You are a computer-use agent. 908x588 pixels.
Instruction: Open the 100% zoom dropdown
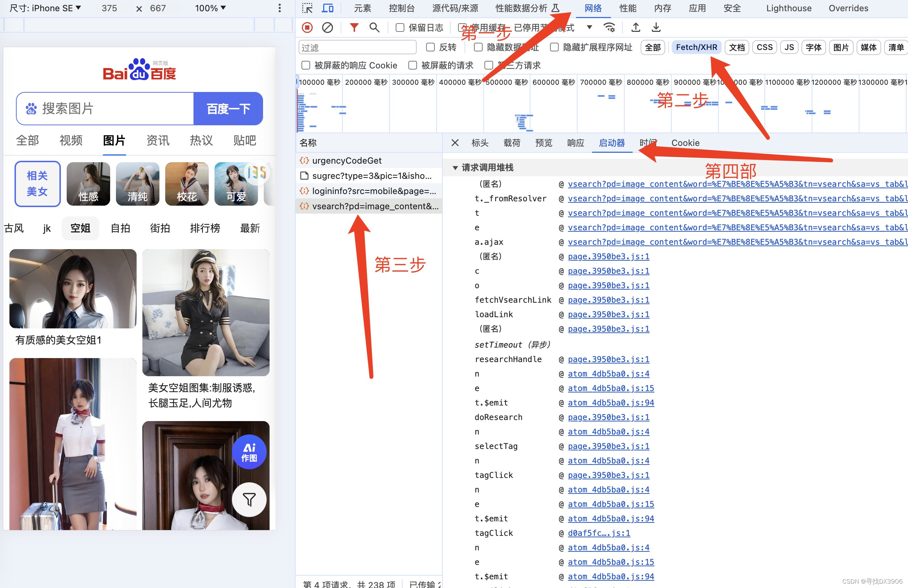point(210,8)
